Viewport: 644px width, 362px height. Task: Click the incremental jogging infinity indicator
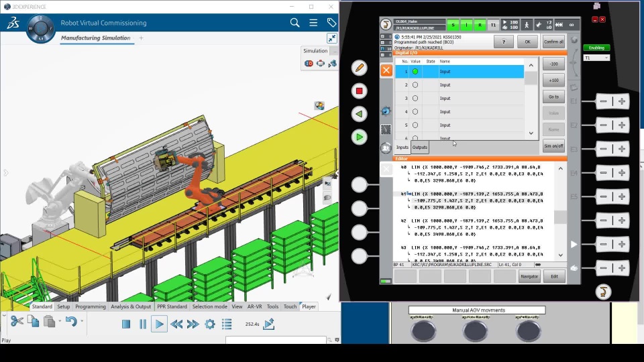(572, 25)
